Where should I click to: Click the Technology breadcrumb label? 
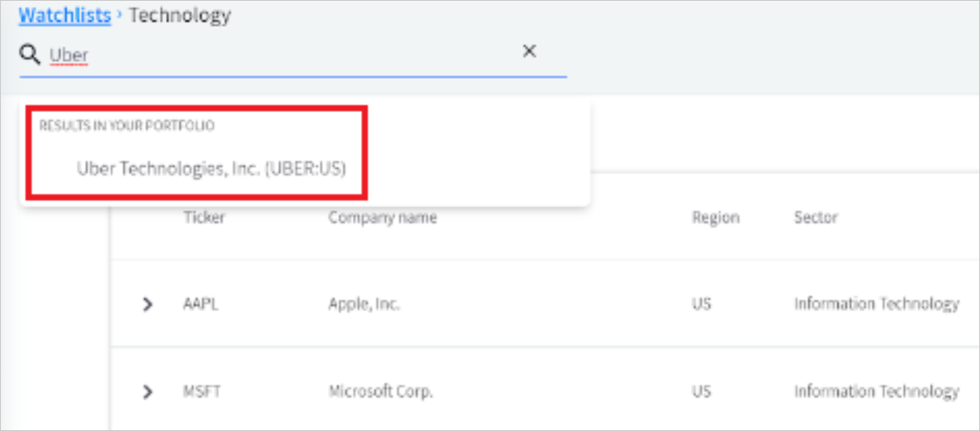pos(180,15)
